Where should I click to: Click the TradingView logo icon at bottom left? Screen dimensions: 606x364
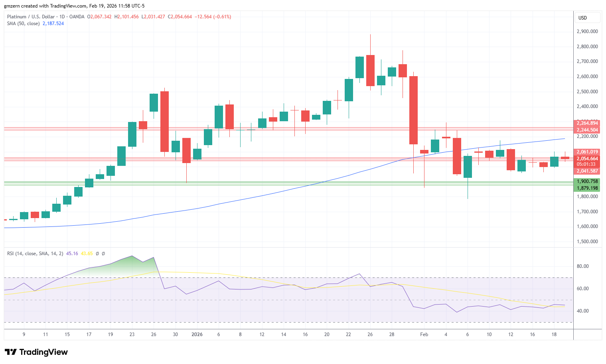point(11,352)
